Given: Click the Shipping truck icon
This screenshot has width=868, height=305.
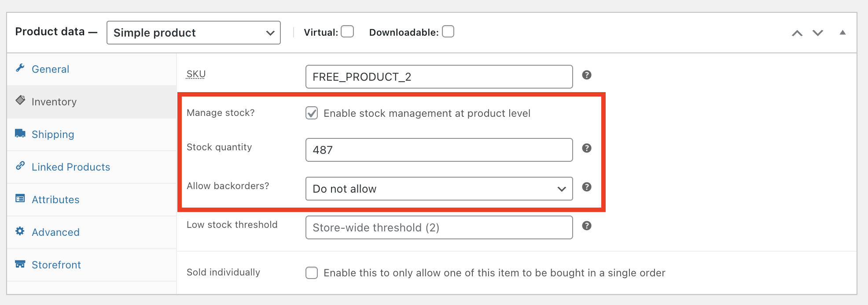Looking at the screenshot, I should click(20, 134).
